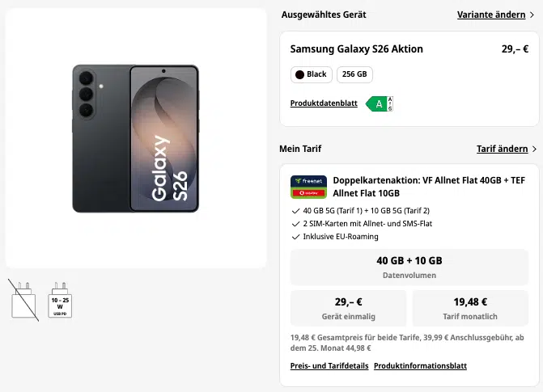This screenshot has height=392, width=543.
Task: Click the Galaxy S26 product image
Action: (x=136, y=138)
